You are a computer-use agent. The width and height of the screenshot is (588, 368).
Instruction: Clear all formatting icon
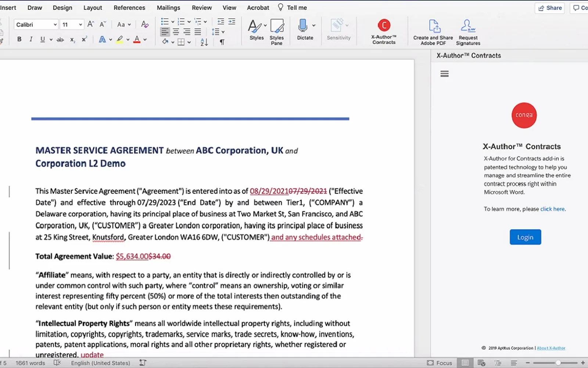[145, 25]
